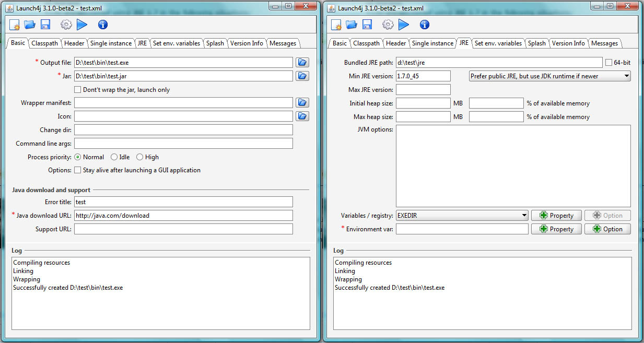Click inside the JVM options text area
The height and width of the screenshot is (343, 644).
click(x=513, y=166)
